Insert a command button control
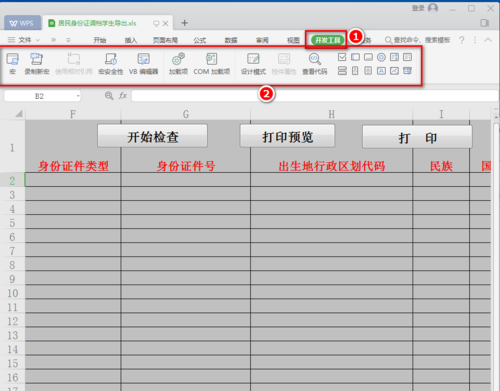 pos(368,57)
